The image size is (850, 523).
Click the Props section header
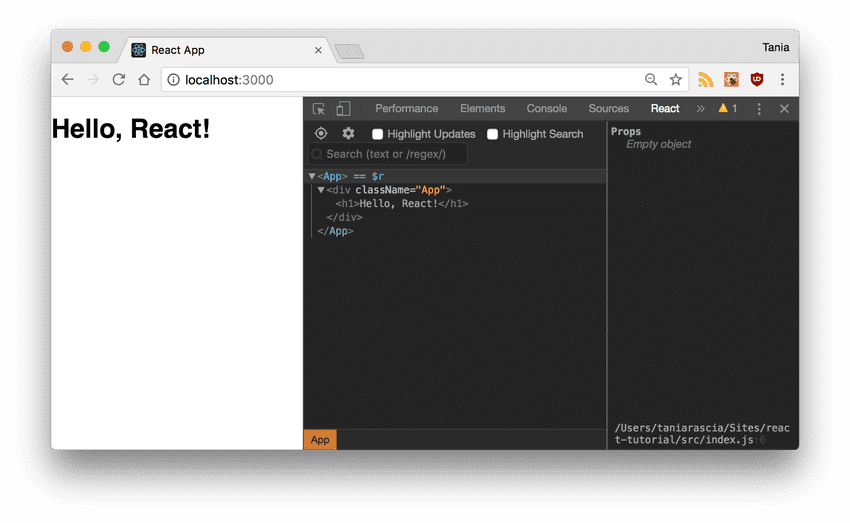(626, 131)
